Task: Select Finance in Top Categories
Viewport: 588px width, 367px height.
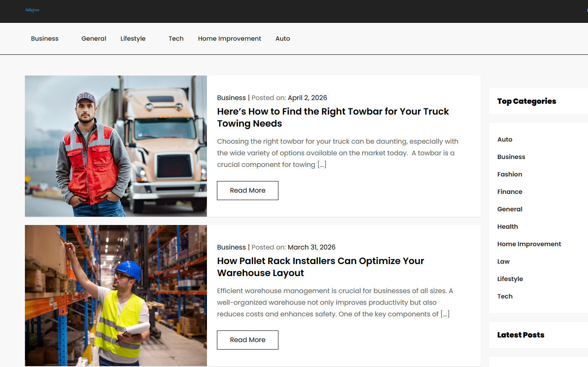Action: [510, 192]
